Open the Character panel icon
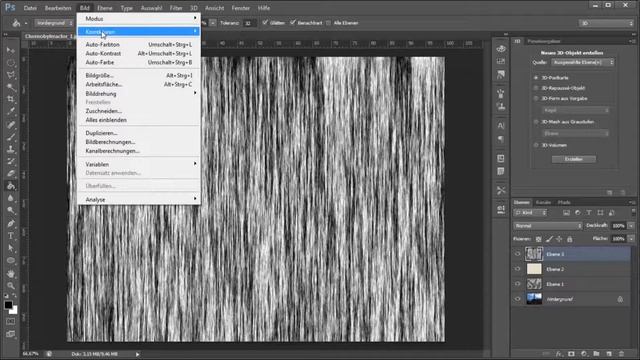The width and height of the screenshot is (640, 360). 501,126
